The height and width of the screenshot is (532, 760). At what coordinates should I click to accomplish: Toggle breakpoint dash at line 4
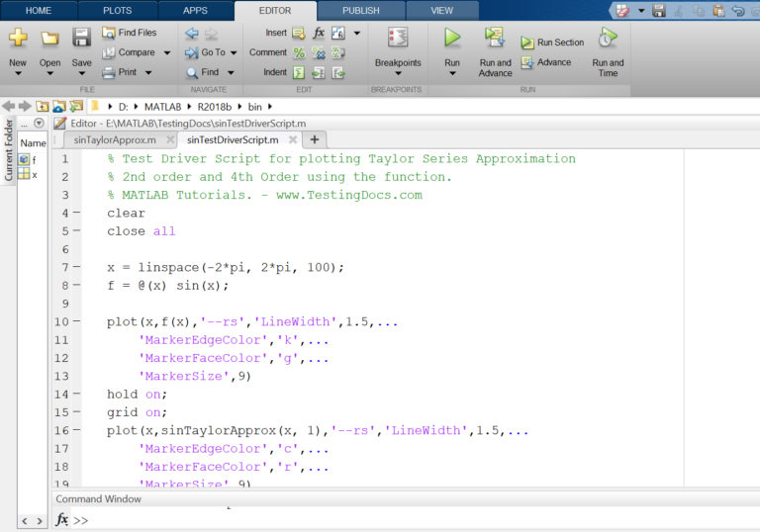click(x=76, y=213)
